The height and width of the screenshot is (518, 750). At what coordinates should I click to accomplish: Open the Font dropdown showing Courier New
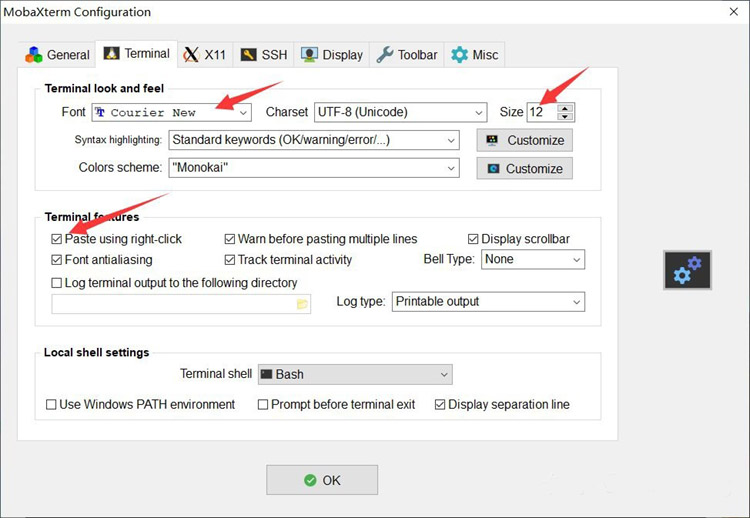tap(171, 112)
